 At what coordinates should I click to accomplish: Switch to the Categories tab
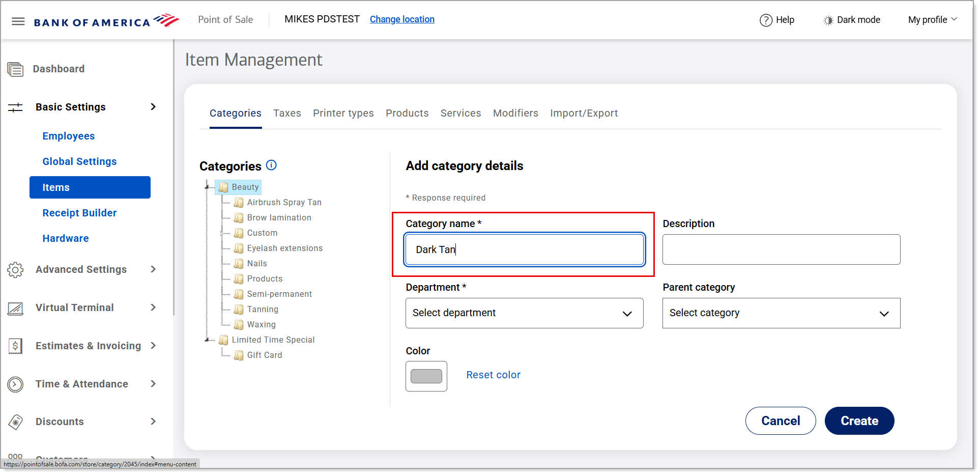[x=236, y=113]
